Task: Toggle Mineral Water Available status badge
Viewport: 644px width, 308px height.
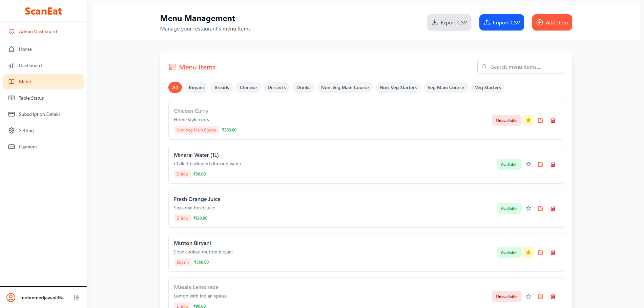Action: tap(509, 164)
